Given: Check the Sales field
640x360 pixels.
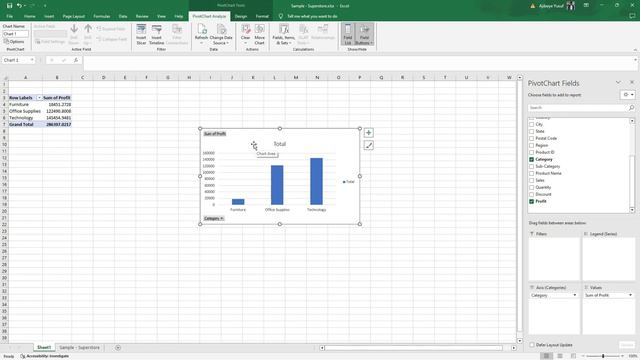Looking at the screenshot, I should click(x=531, y=180).
